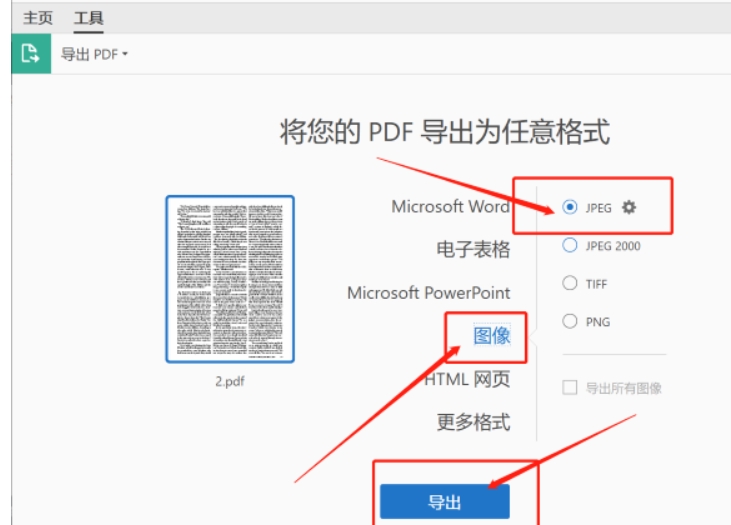
Task: Select 电子表格 export format
Action: pyautogui.click(x=473, y=249)
